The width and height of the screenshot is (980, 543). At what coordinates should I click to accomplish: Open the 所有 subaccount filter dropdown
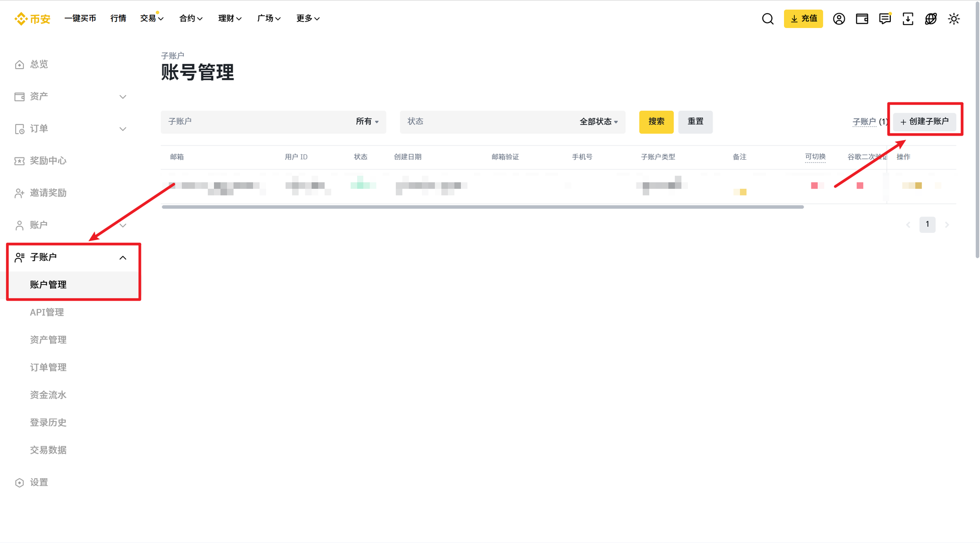(x=367, y=122)
